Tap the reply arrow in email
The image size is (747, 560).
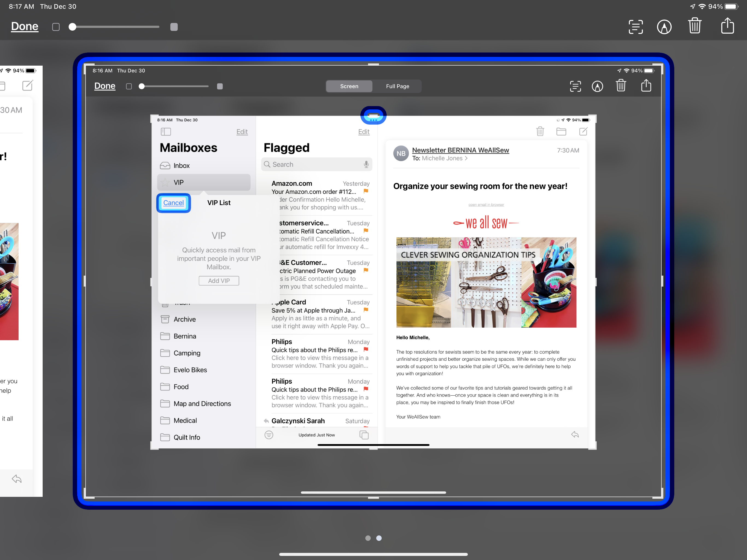(x=575, y=434)
